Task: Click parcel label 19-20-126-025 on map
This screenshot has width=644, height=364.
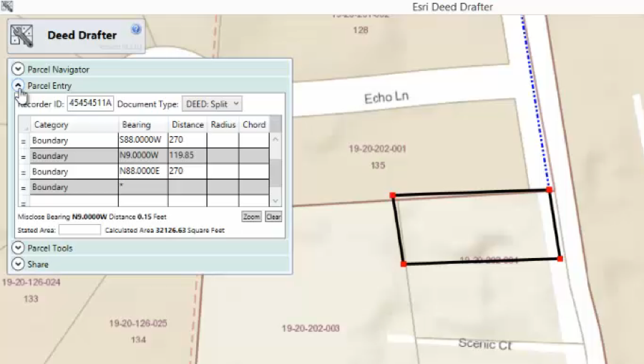Action: (x=138, y=323)
